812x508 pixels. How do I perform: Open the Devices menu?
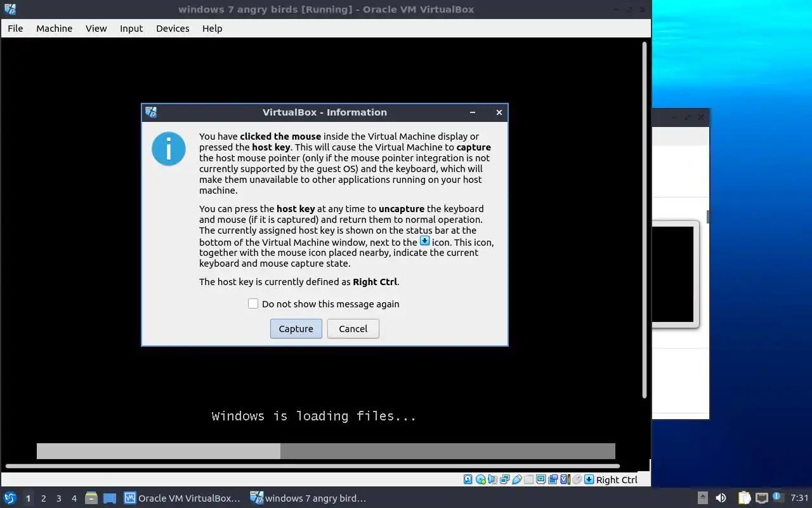pos(173,28)
